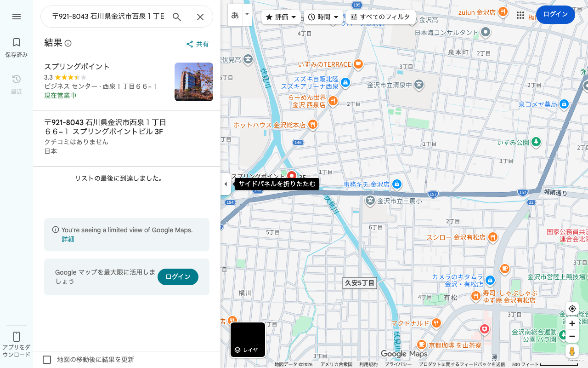Open プロダクトに関するフィードバックを送信 link
Viewport: 588px width, 368px height.
tap(462, 364)
